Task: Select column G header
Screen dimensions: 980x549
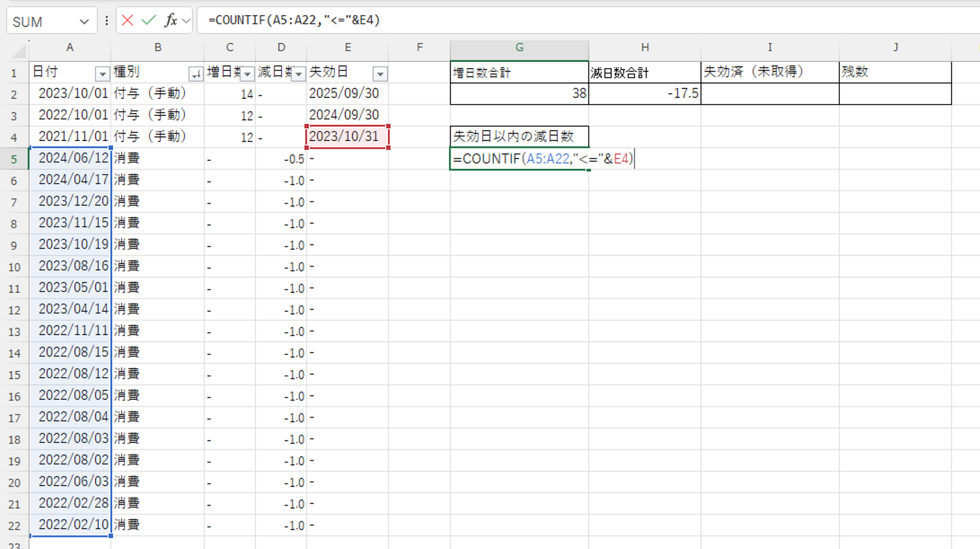Action: coord(519,47)
